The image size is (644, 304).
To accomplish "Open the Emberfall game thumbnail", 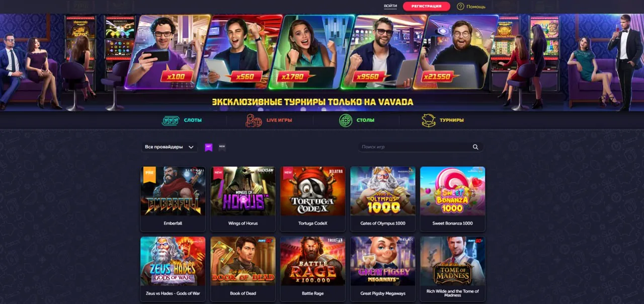I will (x=173, y=191).
